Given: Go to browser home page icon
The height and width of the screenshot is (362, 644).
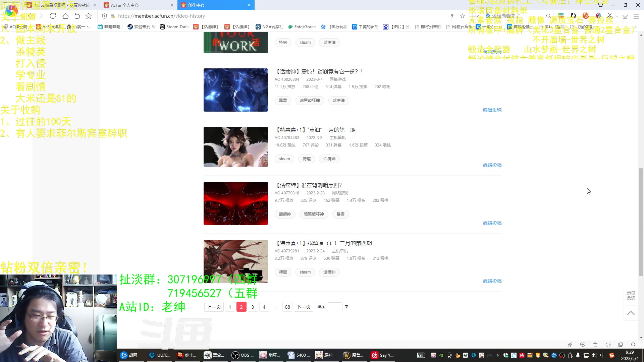Looking at the screenshot, I should [x=65, y=16].
